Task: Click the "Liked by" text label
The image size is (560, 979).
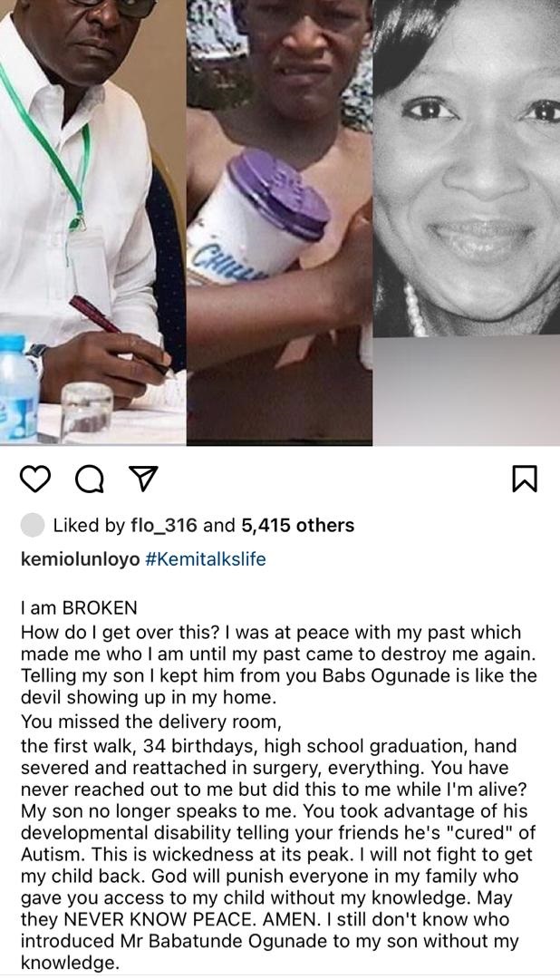Action: click(89, 525)
